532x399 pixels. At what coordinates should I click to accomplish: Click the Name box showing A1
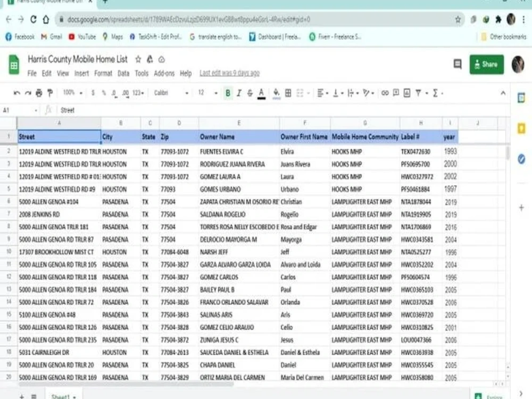point(20,110)
